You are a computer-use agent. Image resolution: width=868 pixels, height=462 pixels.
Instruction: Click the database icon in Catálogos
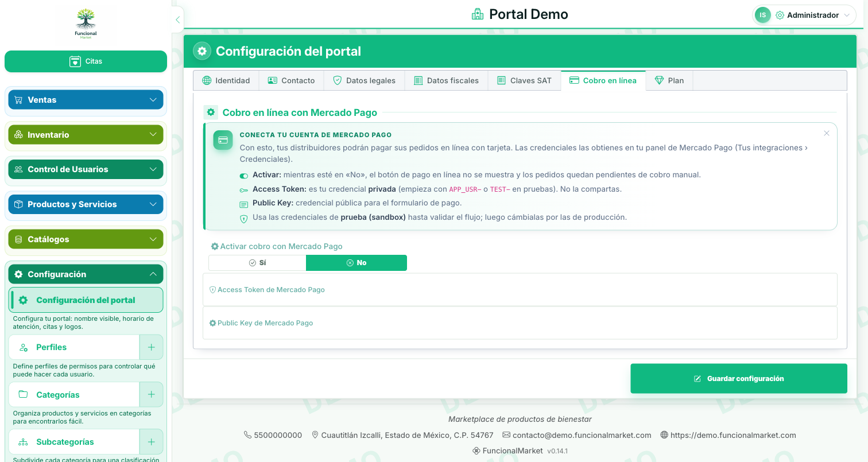(18, 239)
